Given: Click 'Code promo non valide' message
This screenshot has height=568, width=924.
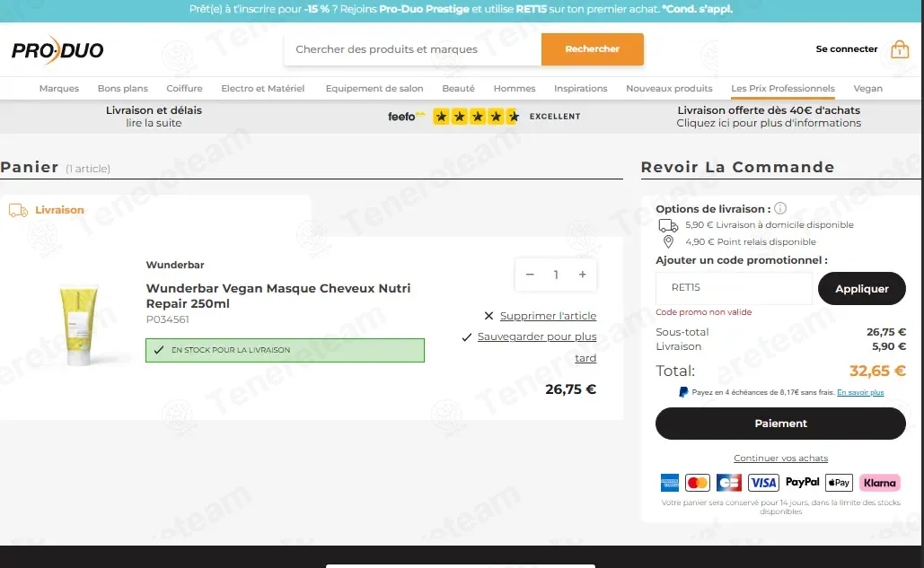Looking at the screenshot, I should tap(704, 312).
